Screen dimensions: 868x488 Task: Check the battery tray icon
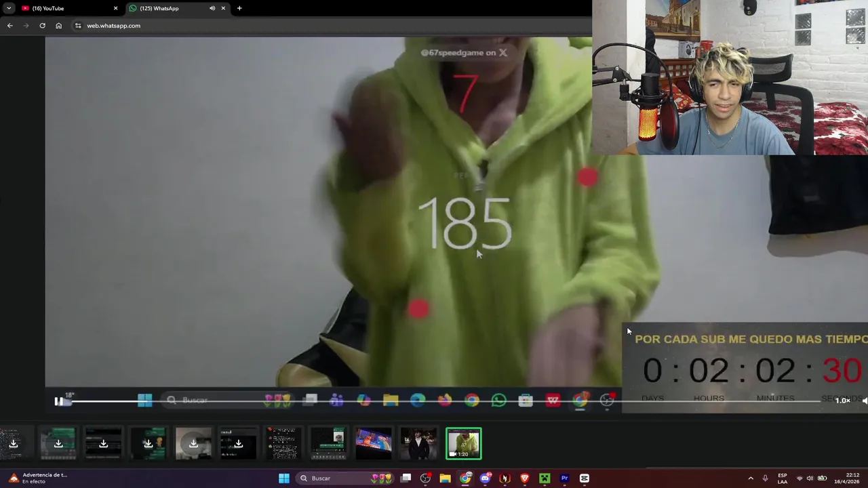coord(822,479)
